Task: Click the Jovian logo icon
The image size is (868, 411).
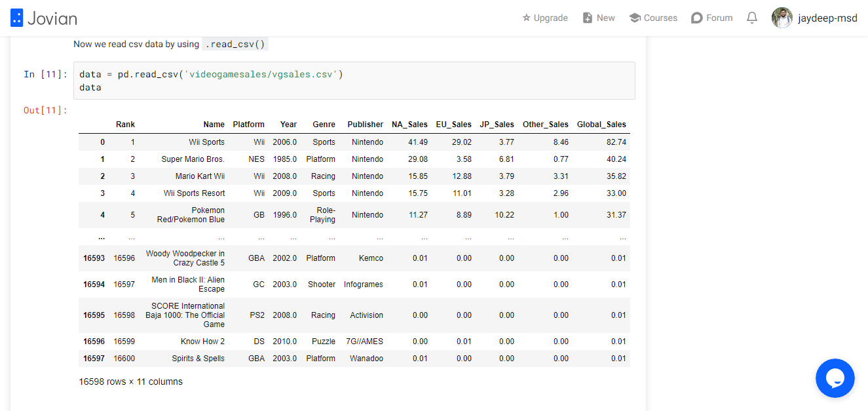Action: (x=16, y=18)
